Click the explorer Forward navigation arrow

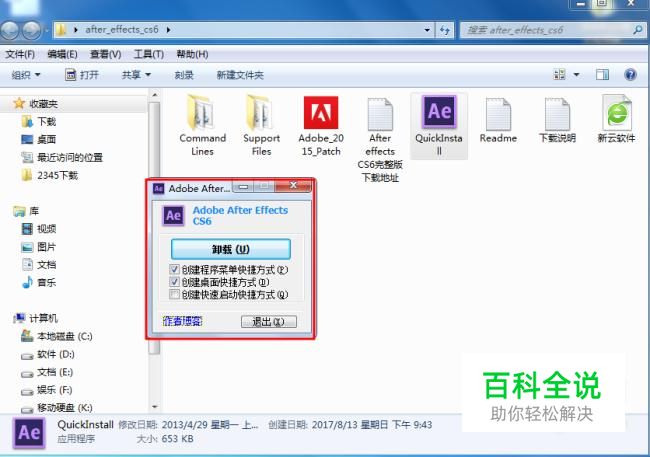pos(31,30)
